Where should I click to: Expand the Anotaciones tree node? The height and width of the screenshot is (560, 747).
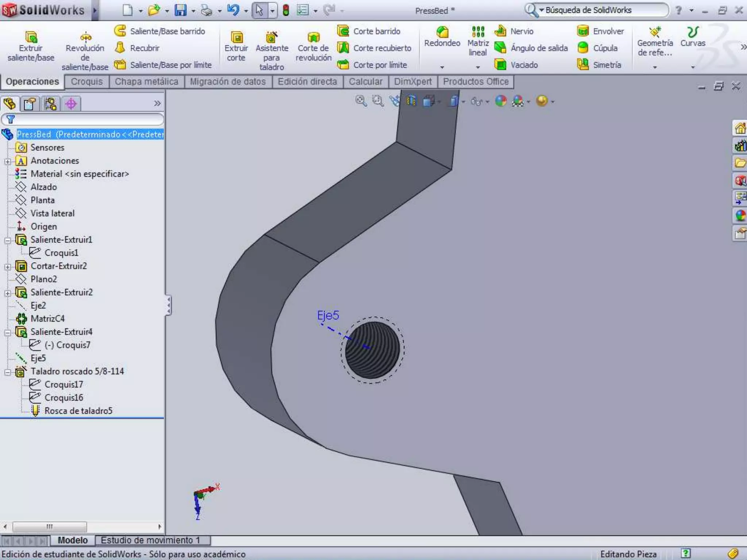(x=8, y=161)
